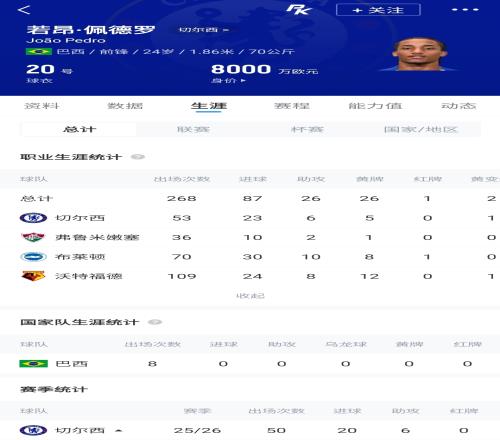Switch to the 数据 tab

coord(125,106)
